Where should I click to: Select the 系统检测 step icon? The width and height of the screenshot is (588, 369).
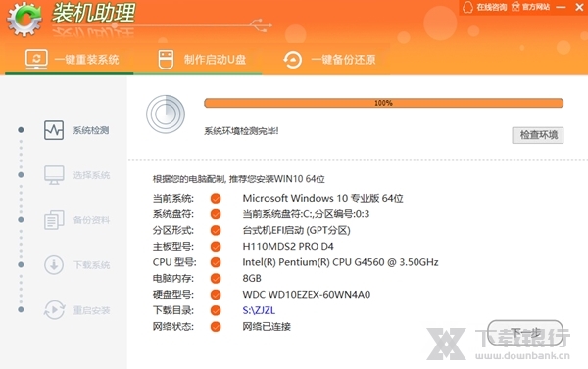point(54,130)
